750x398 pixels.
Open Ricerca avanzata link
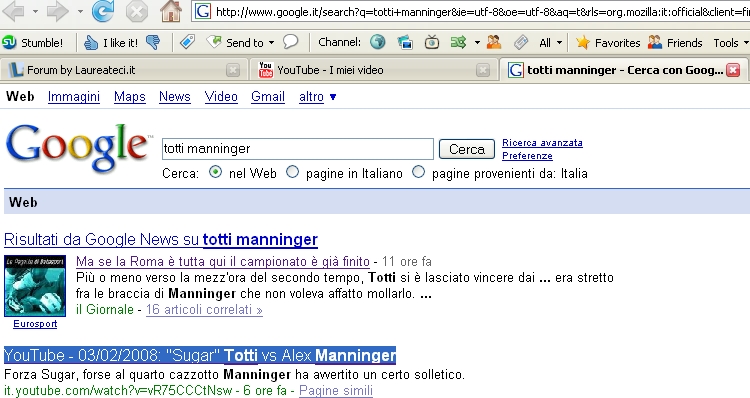click(542, 143)
